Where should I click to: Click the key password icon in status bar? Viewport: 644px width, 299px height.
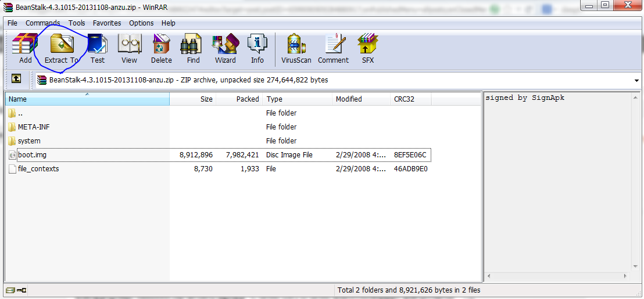(x=22, y=290)
